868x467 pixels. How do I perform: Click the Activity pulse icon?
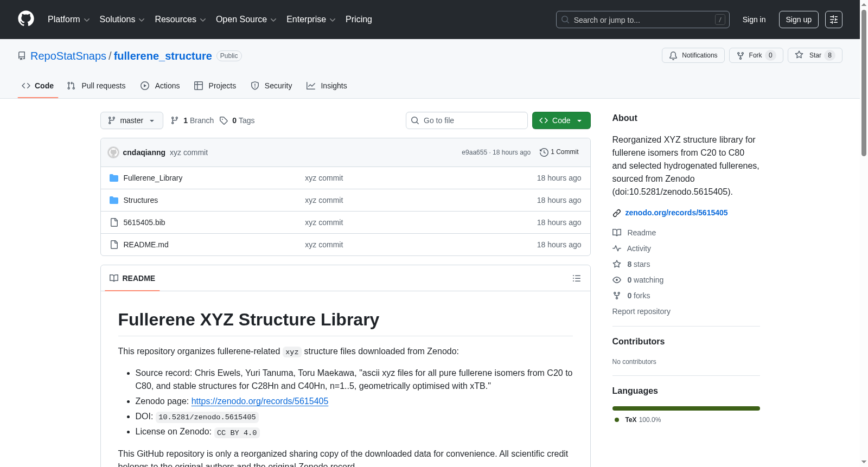617,248
